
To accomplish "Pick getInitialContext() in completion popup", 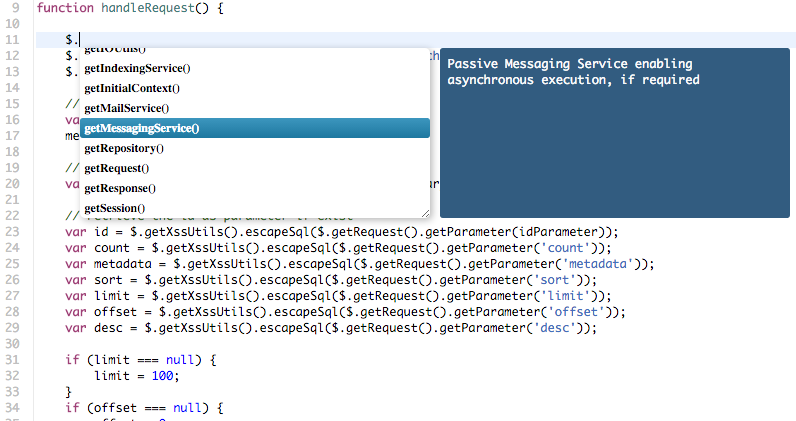I will pyautogui.click(x=255, y=88).
